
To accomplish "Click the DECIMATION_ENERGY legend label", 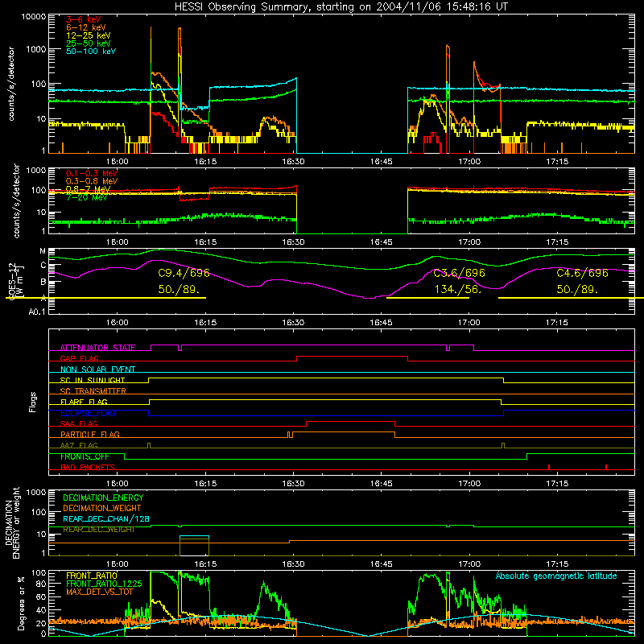I will pyautogui.click(x=103, y=497).
